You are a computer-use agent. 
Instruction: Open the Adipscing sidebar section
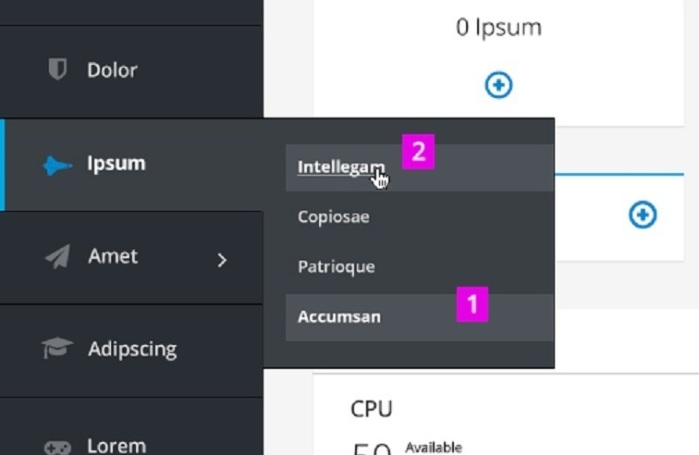click(x=132, y=349)
